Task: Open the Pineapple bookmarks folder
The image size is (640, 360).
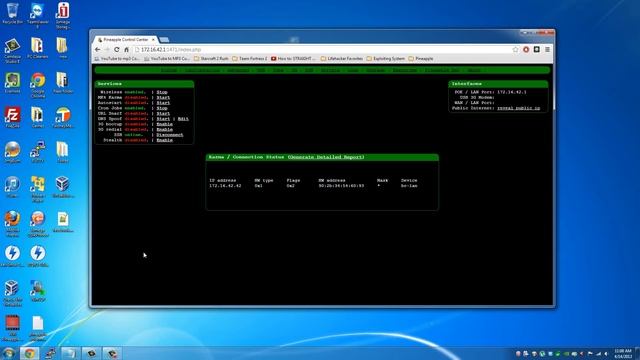Action: (421, 59)
